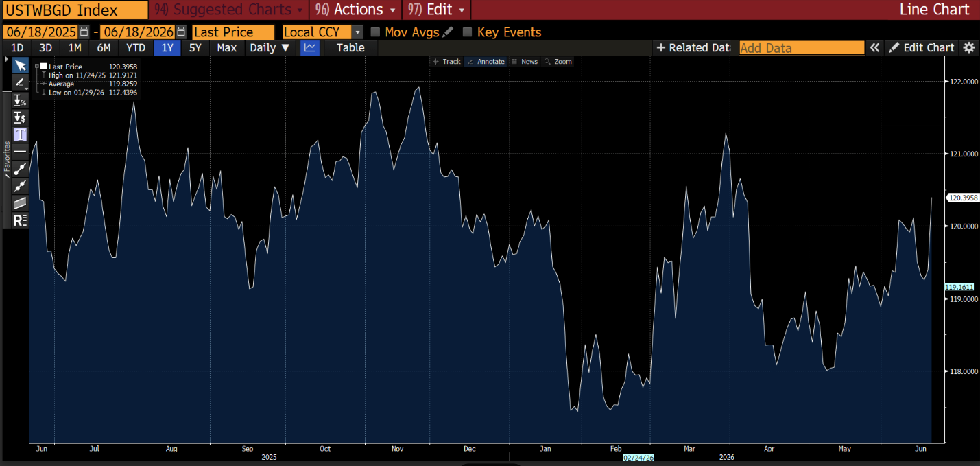Edit moving averages with pencil icon
Viewport: 980px width, 466px height.
point(448,32)
